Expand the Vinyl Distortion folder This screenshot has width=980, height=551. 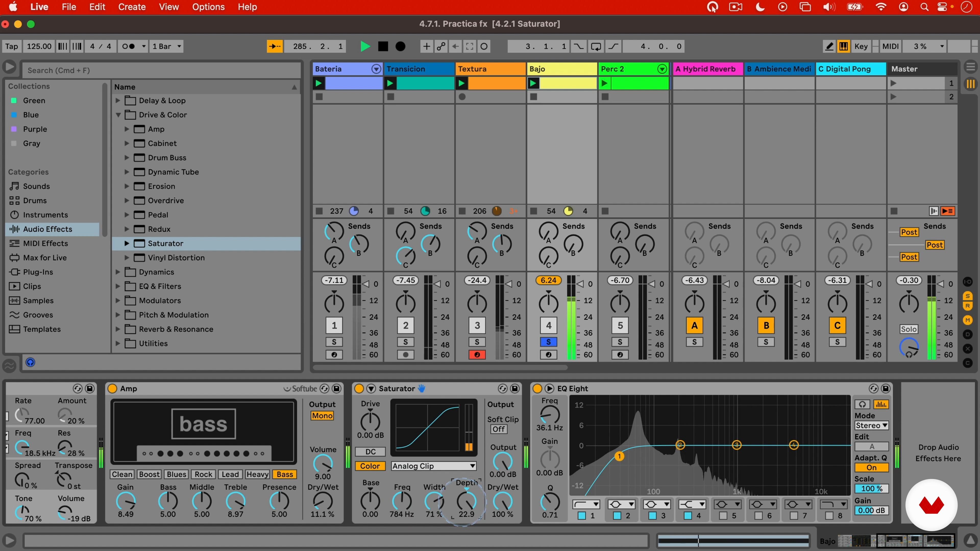[x=127, y=258]
